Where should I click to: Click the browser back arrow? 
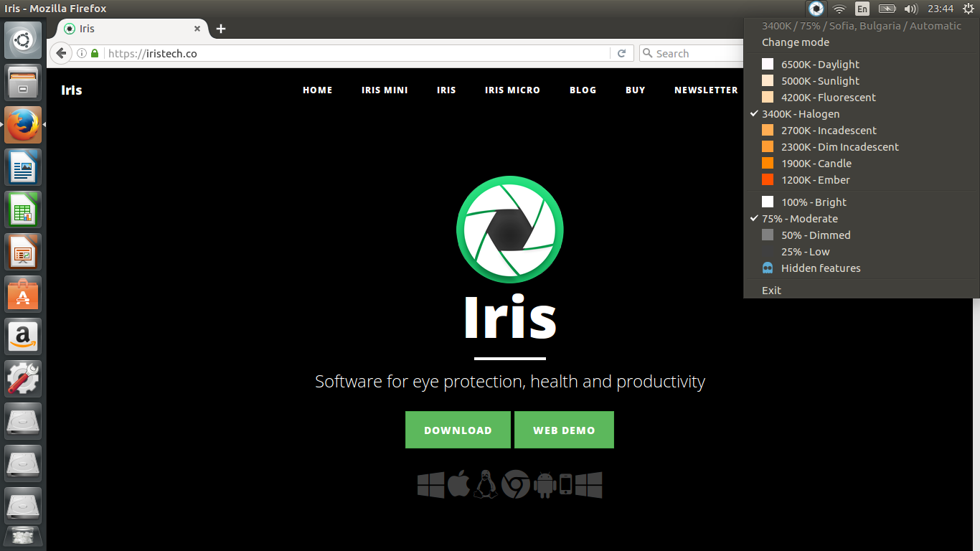pyautogui.click(x=61, y=53)
